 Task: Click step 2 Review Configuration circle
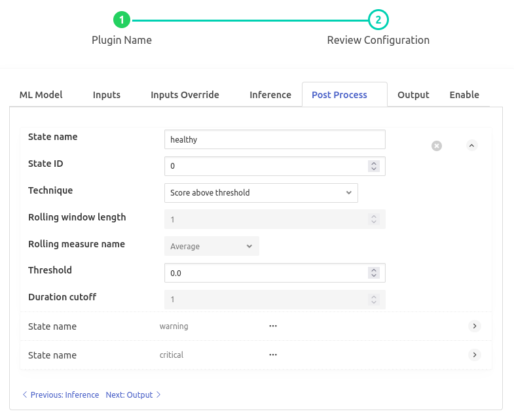point(378,20)
